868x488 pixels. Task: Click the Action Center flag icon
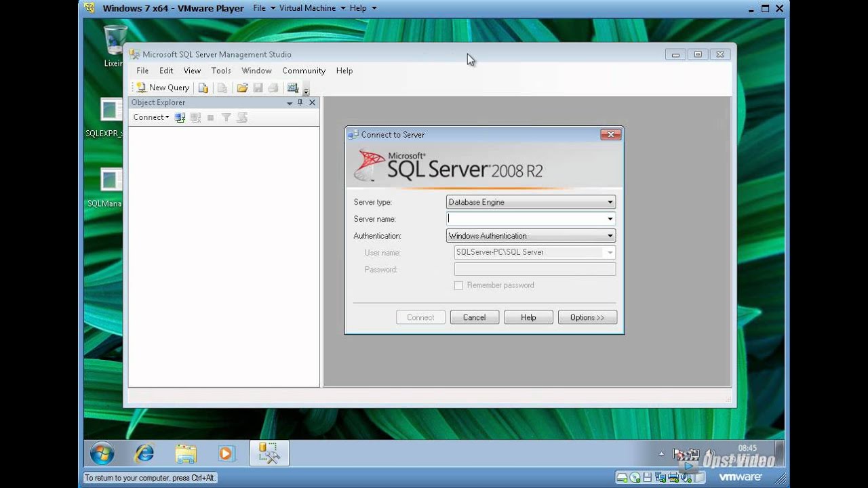pyautogui.click(x=677, y=453)
